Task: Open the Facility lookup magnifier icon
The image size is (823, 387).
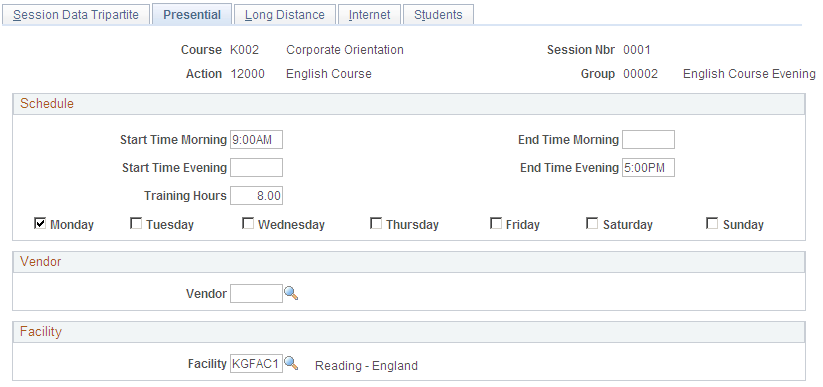Action: coord(291,363)
